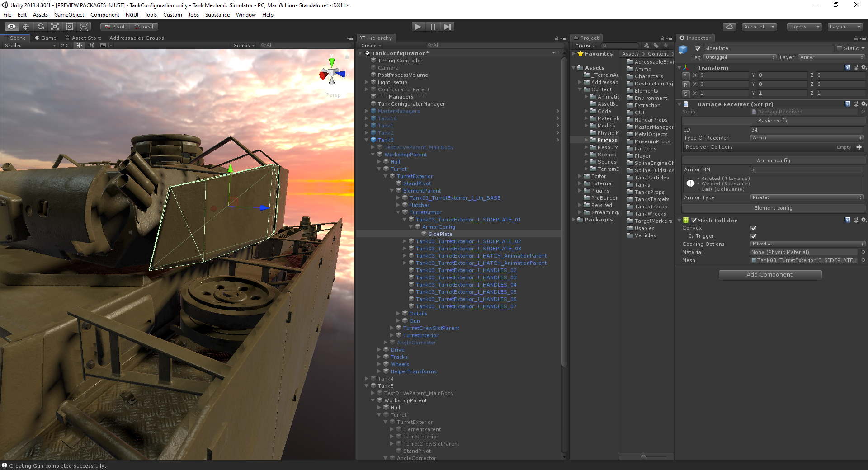Open the GameObject menu
Viewport: 868px width, 470px height.
(x=69, y=15)
